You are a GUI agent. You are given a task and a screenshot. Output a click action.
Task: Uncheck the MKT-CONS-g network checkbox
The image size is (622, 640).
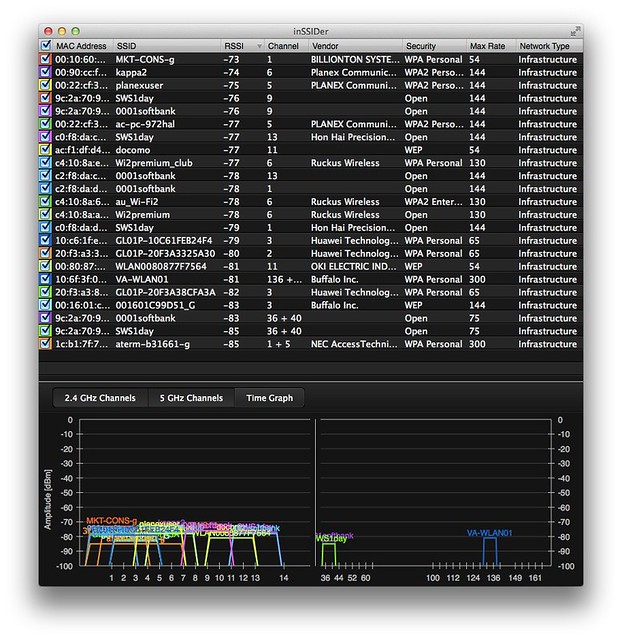click(x=45, y=59)
